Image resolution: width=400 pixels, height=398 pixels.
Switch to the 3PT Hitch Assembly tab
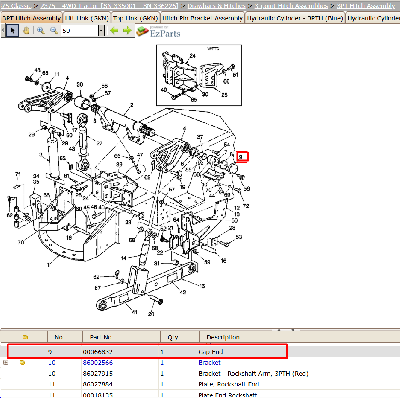pos(31,18)
